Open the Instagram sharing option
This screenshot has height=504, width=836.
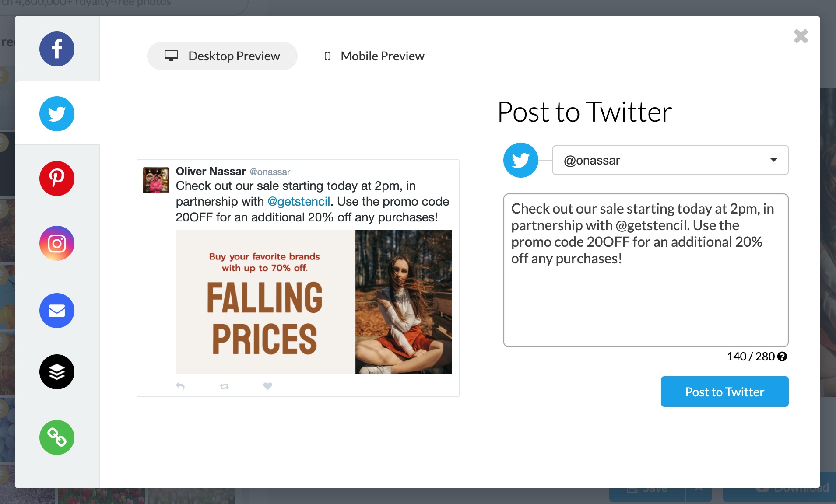click(57, 243)
